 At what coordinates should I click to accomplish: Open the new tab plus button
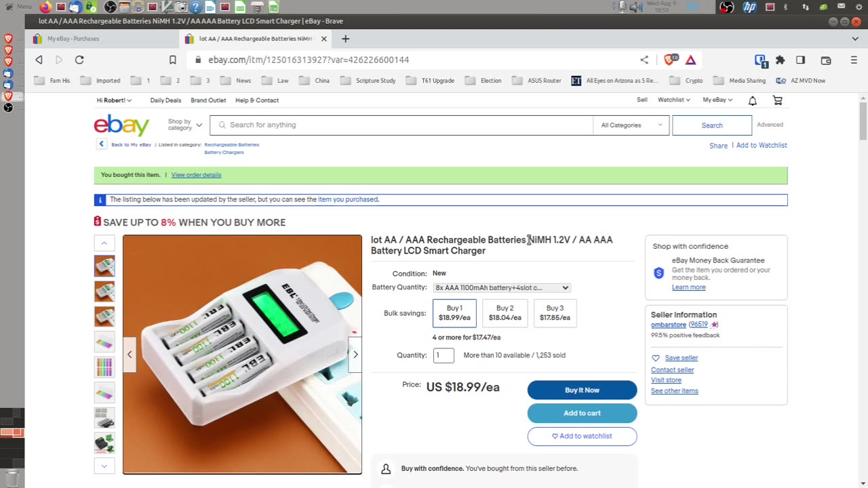[345, 39]
